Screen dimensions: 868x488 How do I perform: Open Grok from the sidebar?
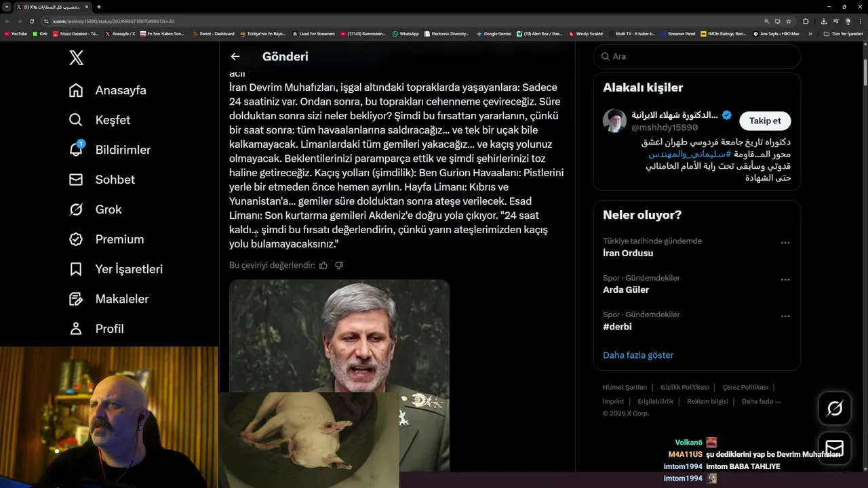95,209
